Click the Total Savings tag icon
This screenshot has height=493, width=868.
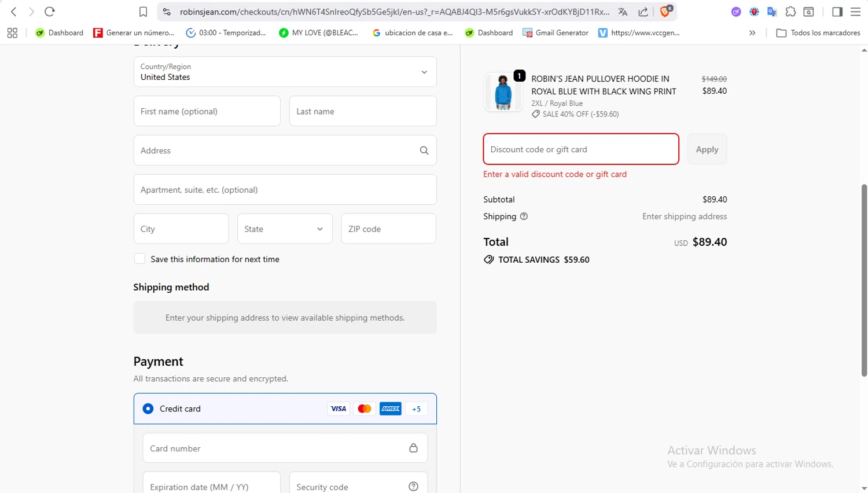(489, 260)
